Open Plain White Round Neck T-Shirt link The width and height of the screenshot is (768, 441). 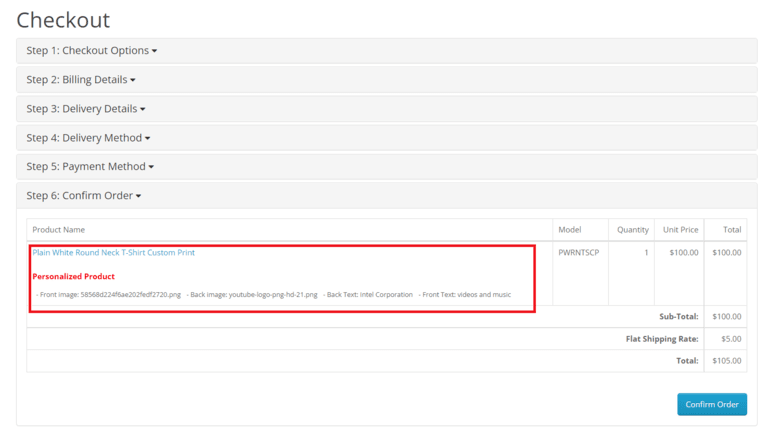click(x=113, y=253)
